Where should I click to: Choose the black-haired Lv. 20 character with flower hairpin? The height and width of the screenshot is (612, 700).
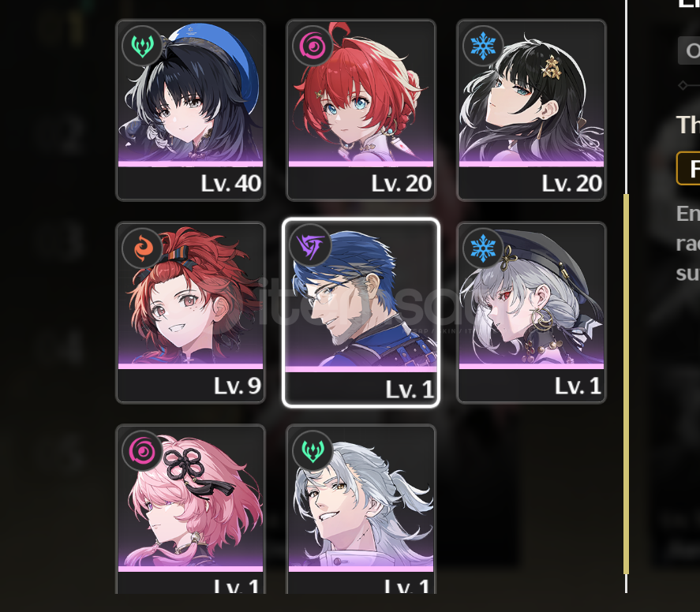coord(531,110)
